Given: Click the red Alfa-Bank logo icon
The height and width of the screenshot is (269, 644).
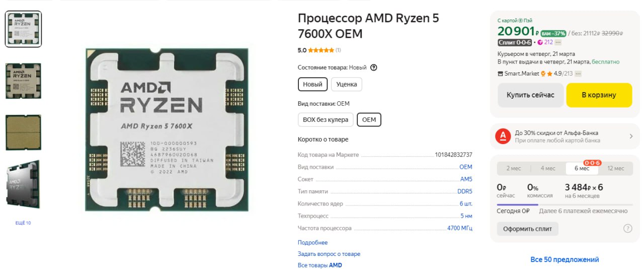Looking at the screenshot, I should point(503,137).
